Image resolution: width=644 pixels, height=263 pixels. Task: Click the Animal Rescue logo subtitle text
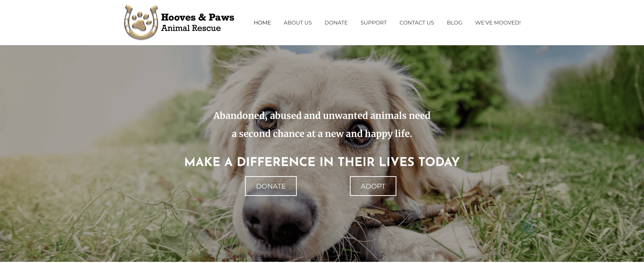coord(191,28)
